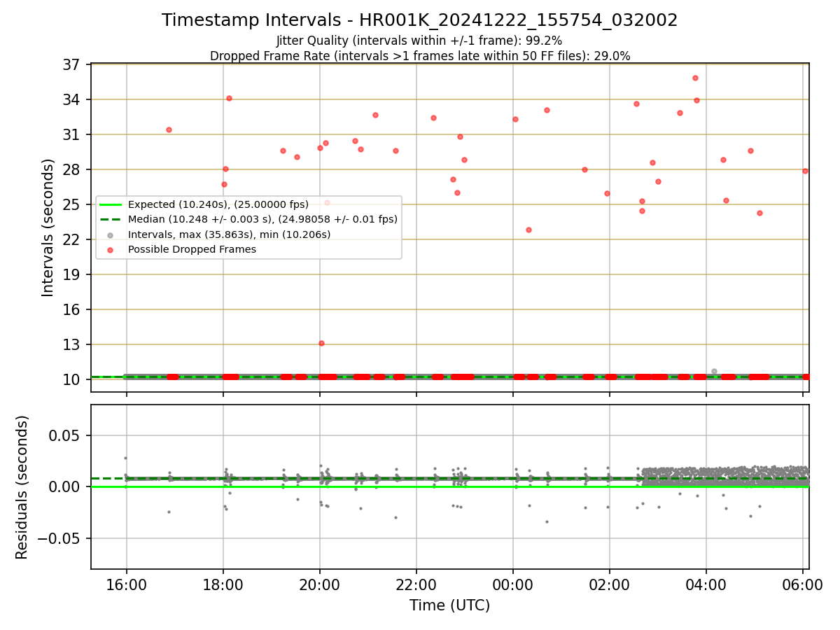Click the gray marker beside 'Intervals, max' legend

pyautogui.click(x=111, y=234)
